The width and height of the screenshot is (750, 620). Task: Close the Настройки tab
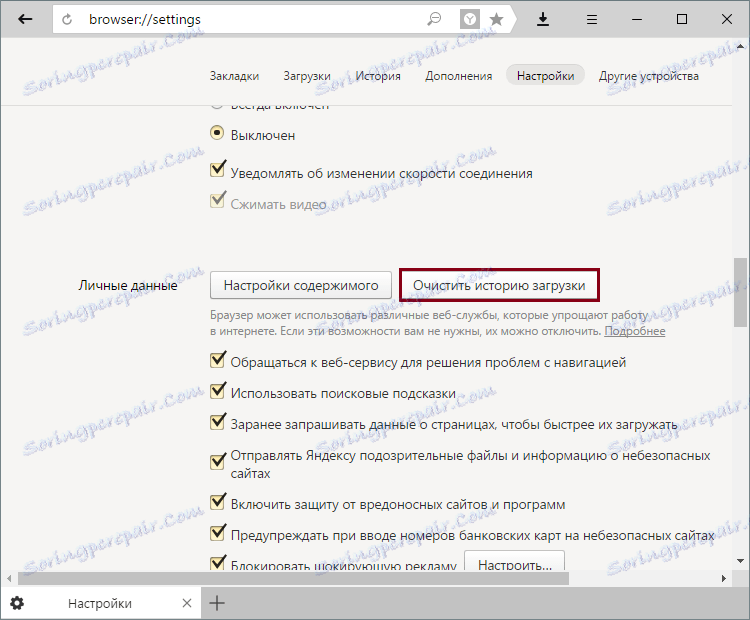[187, 603]
